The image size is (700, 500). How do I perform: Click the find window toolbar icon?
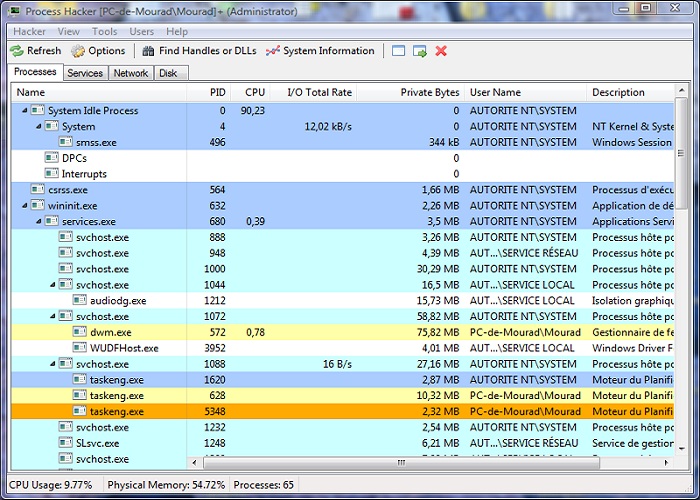click(x=398, y=51)
